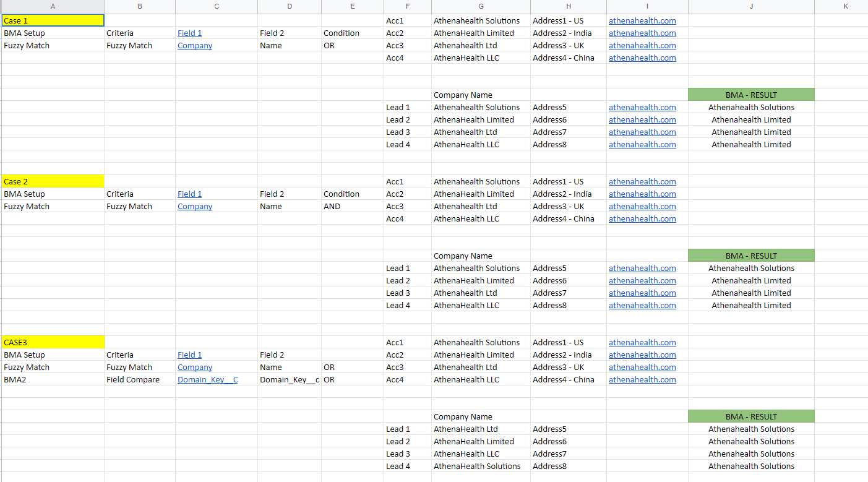Click the yellow 'Case 1' cell
The image size is (868, 482).
click(x=53, y=20)
